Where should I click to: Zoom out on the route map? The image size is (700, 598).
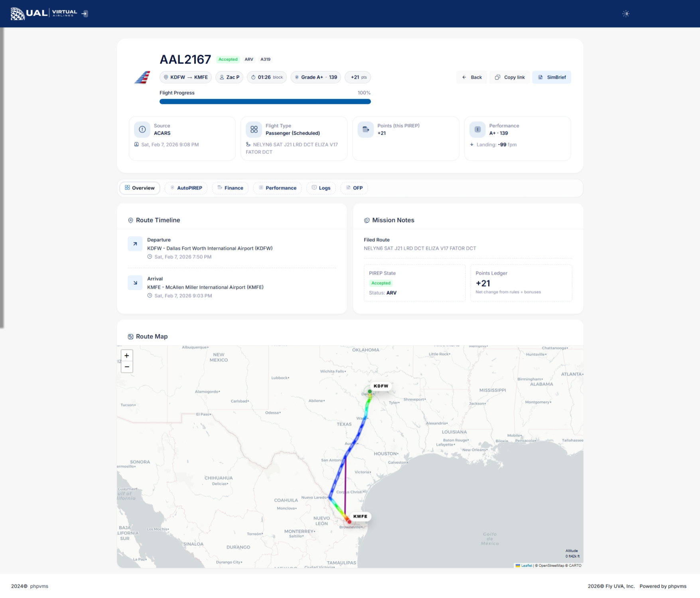(127, 367)
